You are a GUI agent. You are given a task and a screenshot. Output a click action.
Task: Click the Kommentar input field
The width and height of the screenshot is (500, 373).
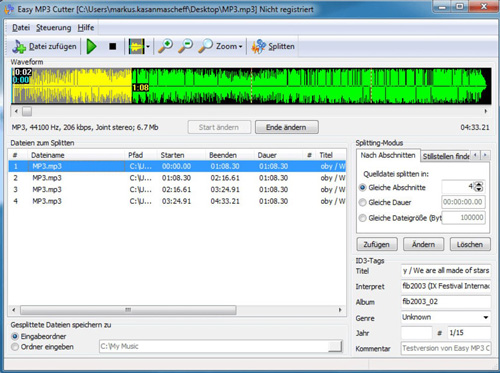[x=446, y=348]
